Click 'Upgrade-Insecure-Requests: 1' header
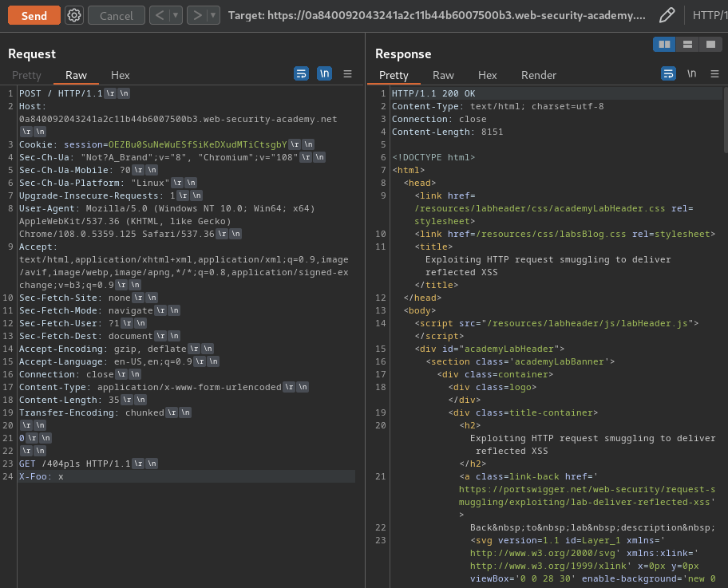 coord(97,195)
